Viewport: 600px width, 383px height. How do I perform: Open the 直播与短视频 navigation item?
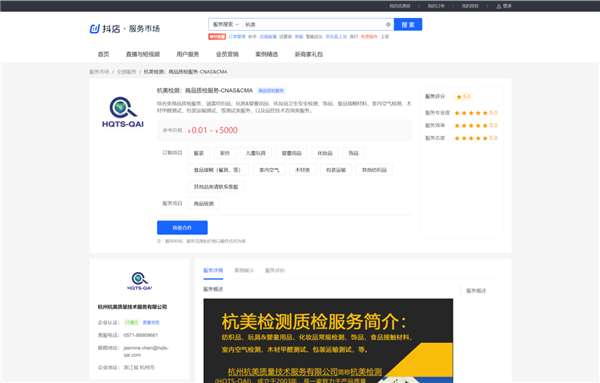143,54
